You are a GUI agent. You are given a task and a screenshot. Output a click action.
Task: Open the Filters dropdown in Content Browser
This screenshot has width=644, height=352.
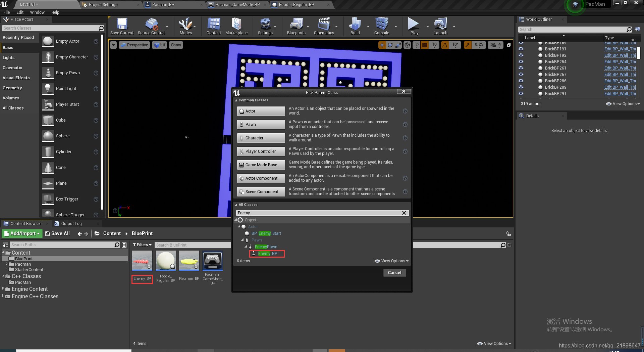tap(142, 245)
